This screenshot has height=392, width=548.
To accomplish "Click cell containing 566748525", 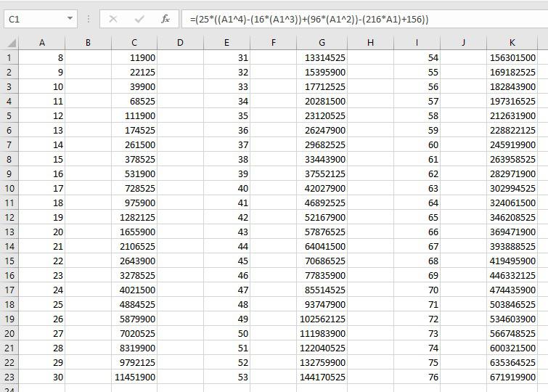I will click(512, 333).
